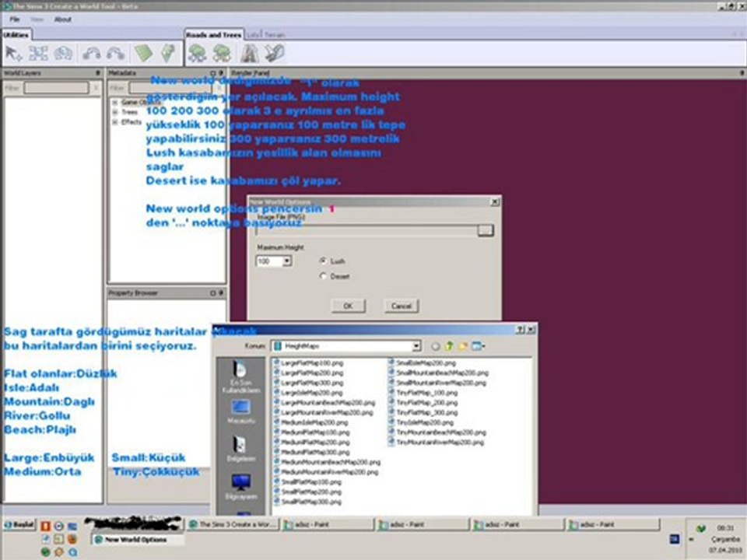Create a new folder in file dialog
747x560 pixels.
point(462,346)
